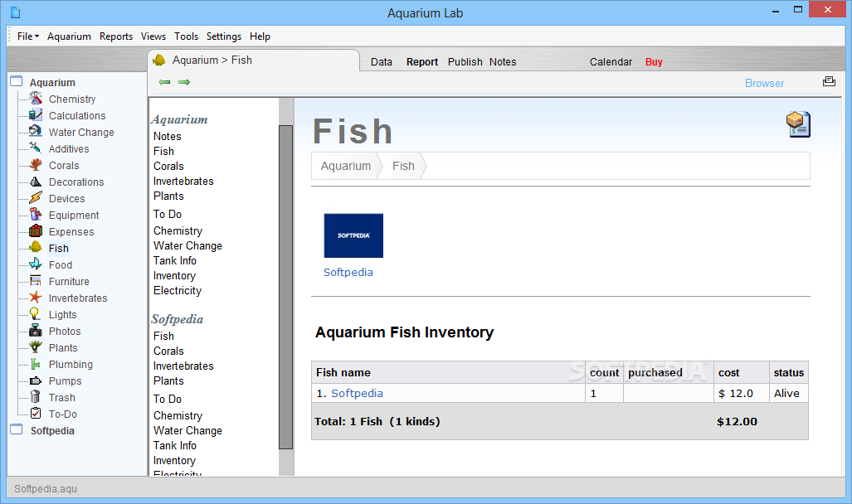Open Softpedia fish link in inventory table

coord(357,393)
